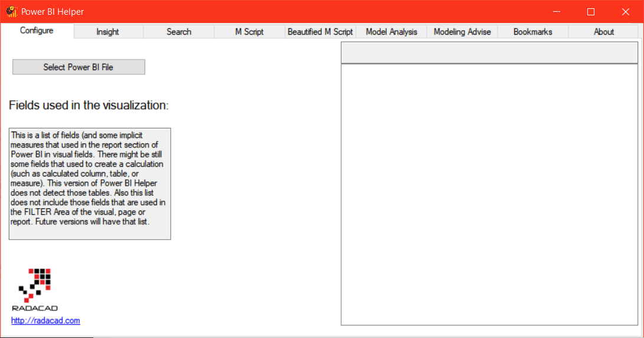Click the Select Power BI File button
This screenshot has height=338, width=644.
79,67
